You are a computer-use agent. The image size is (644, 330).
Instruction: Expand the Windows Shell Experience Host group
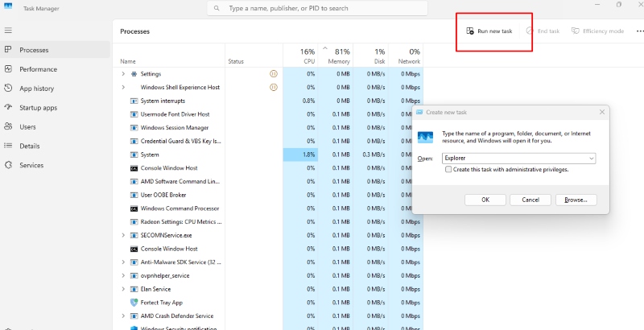123,88
